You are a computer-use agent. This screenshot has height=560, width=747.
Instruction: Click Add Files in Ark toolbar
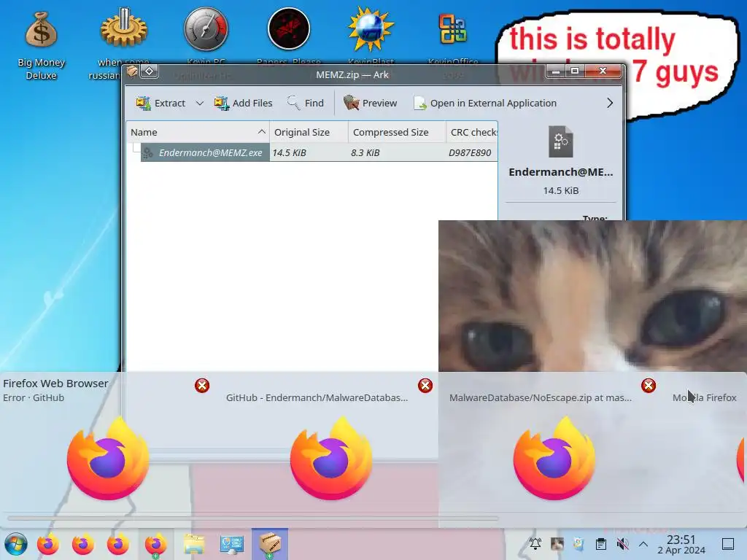tap(244, 103)
